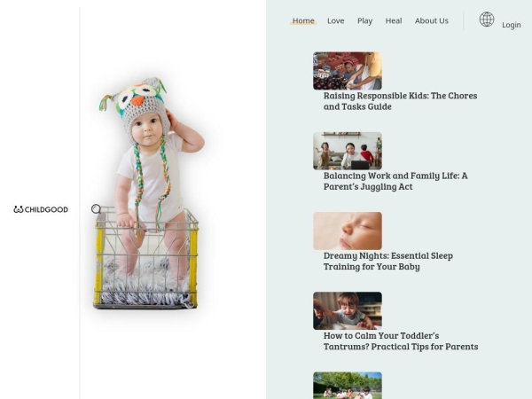Click the park picnic thumbnail at bottom
Image resolution: width=532 pixels, height=399 pixels.
348,386
